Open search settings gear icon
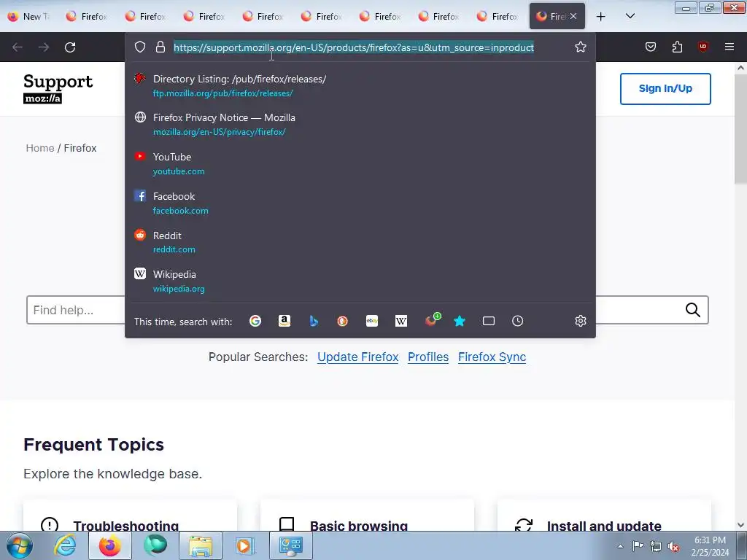The width and height of the screenshot is (747, 560). pyautogui.click(x=580, y=321)
